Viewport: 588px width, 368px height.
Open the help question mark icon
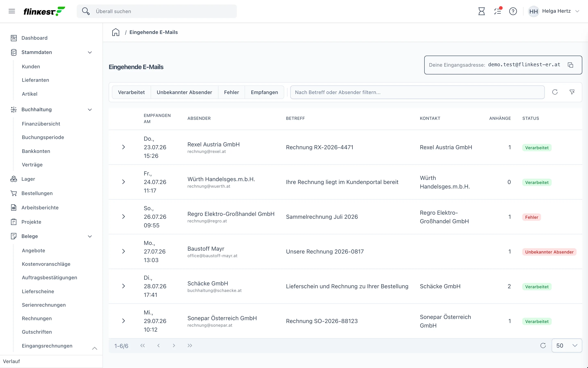(513, 11)
